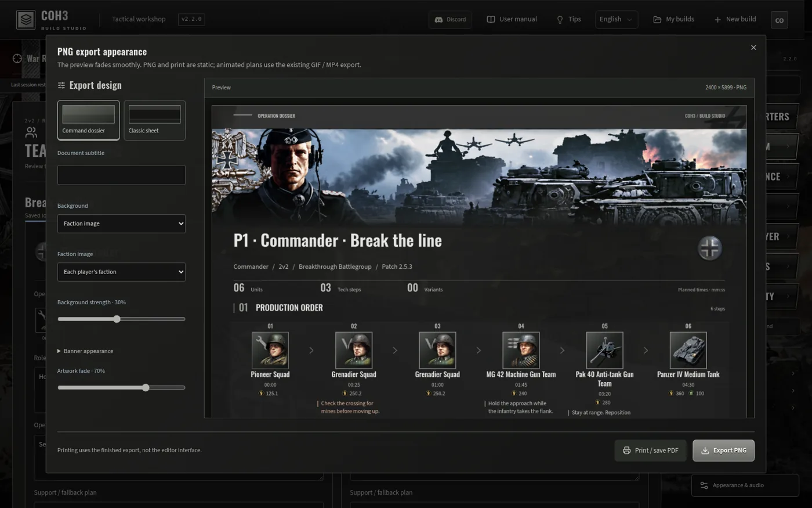Click the 'OPERATION DOSSIER' header text
Image resolution: width=812 pixels, height=508 pixels.
[x=276, y=116]
